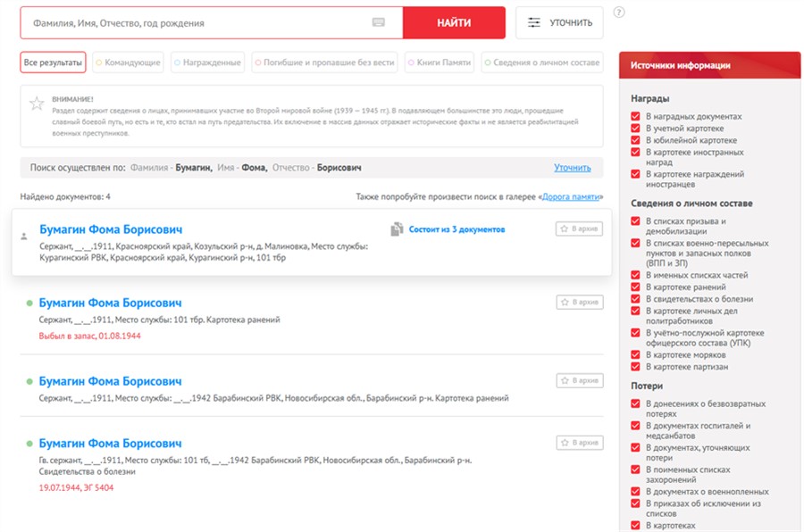Select the Погибшие и пропавшие без вести filter
The width and height of the screenshot is (804, 532).
pos(324,62)
